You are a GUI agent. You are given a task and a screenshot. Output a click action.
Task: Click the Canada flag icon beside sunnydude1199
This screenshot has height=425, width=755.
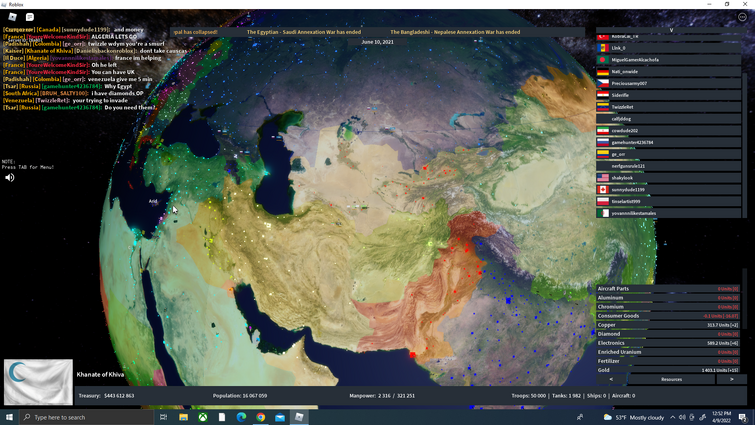pyautogui.click(x=603, y=190)
